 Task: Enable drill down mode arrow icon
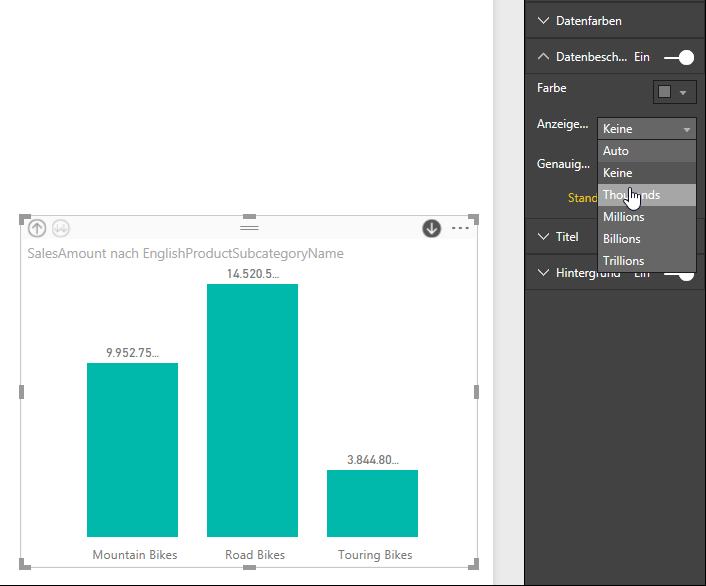431,228
